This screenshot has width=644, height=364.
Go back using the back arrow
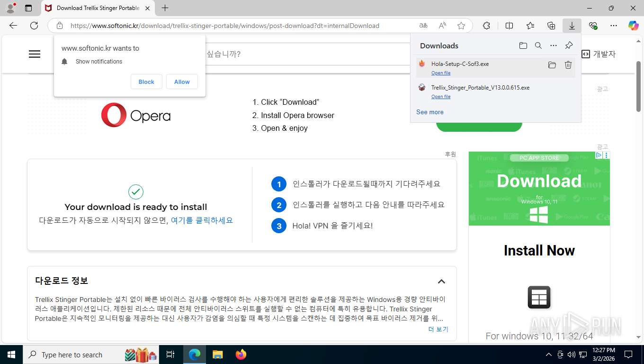(x=13, y=26)
